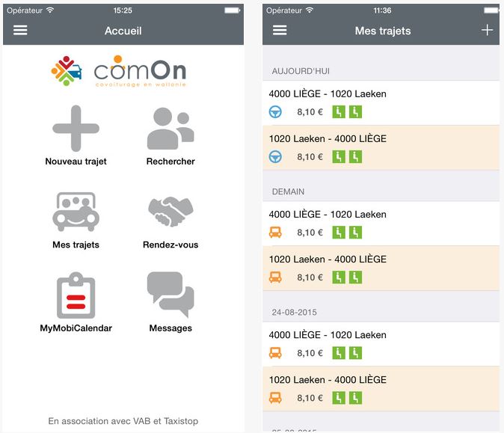
Task: Open the Rechercher people icon
Action: 170,129
